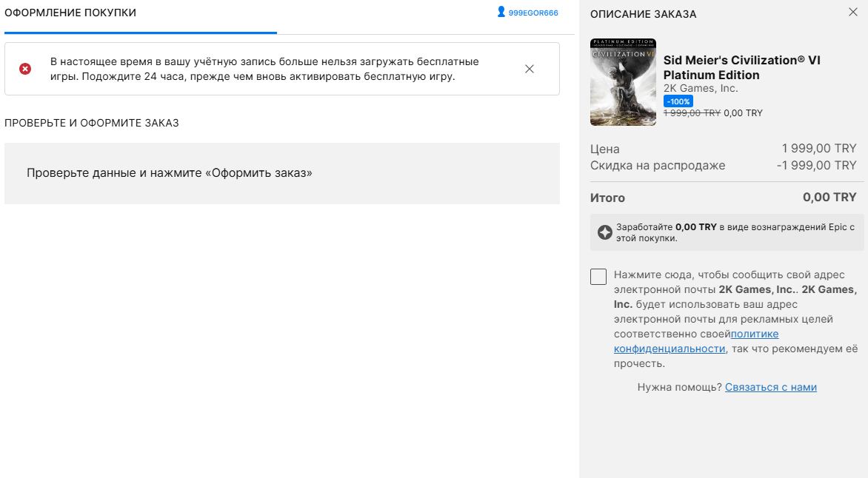Click the 'Скидка на распродаже' row label

point(658,166)
